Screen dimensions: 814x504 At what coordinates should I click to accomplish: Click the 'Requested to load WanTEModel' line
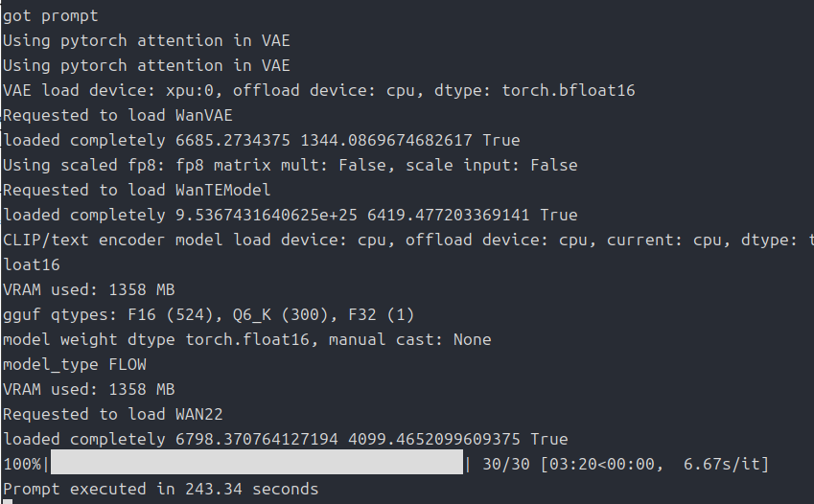pos(136,190)
